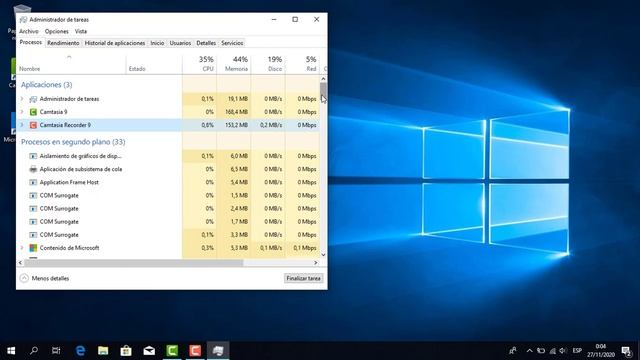The width and height of the screenshot is (640, 360).
Task: Click the red Camtasia Recorder 9 process icon
Action: [x=33, y=125]
